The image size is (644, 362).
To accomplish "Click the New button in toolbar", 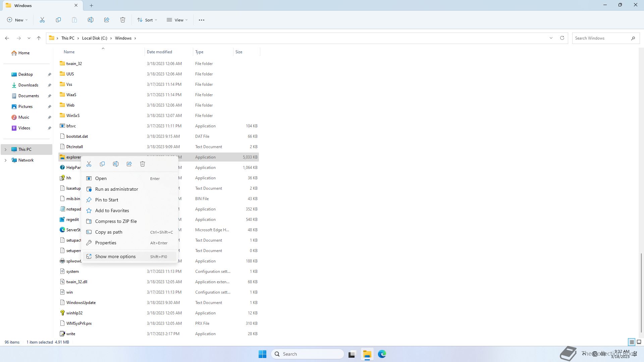I will click(17, 20).
